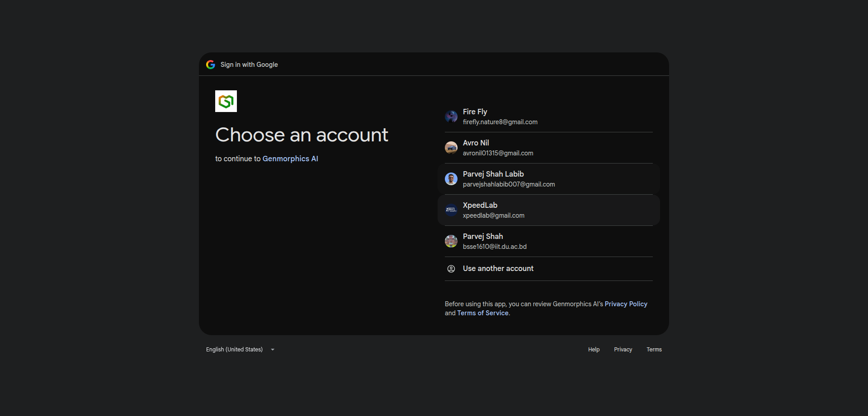Select the xpeedlab@gmail.com email
This screenshot has width=868, height=416.
tap(494, 215)
